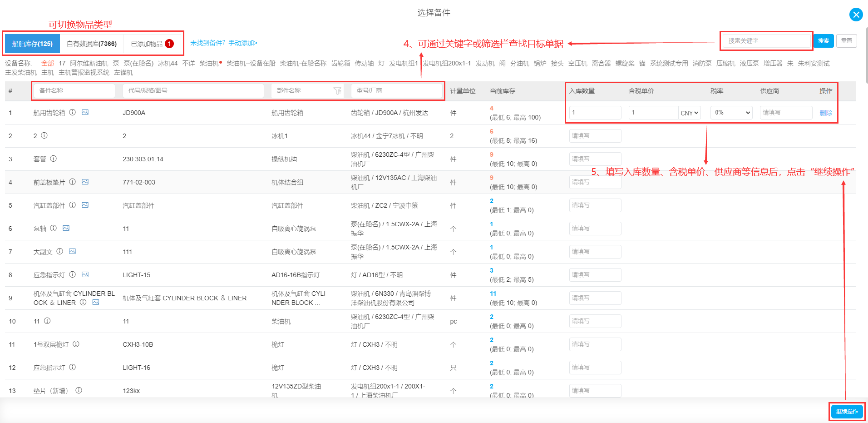Filter equipment by 空压机
The height and width of the screenshot is (423, 868).
(578, 63)
